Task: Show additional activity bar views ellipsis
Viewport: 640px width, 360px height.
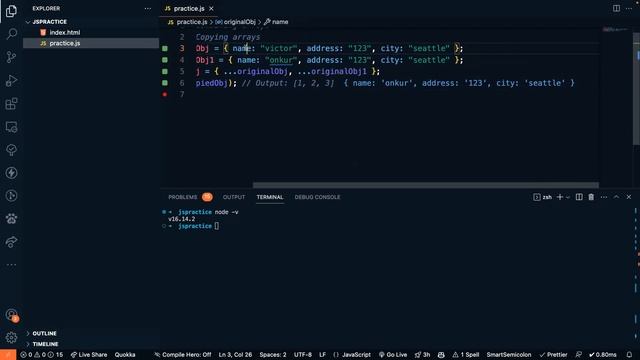Action: [x=11, y=265]
